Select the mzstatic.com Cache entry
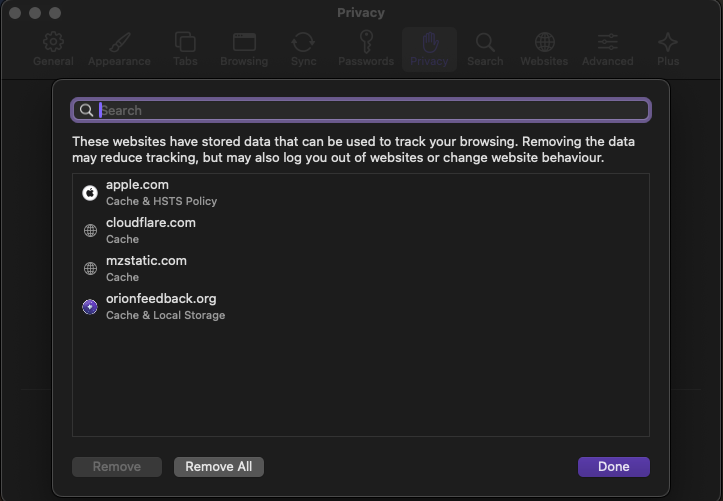This screenshot has height=501, width=723. [x=146, y=268]
